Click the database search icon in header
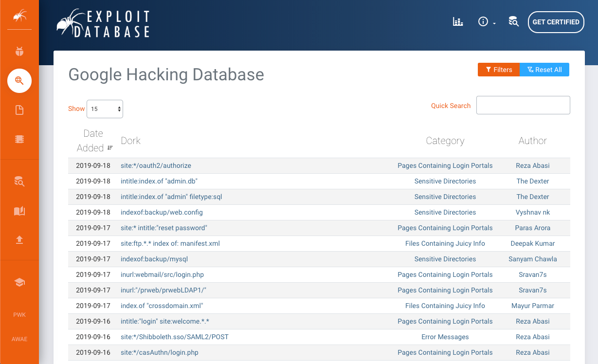 (x=513, y=22)
